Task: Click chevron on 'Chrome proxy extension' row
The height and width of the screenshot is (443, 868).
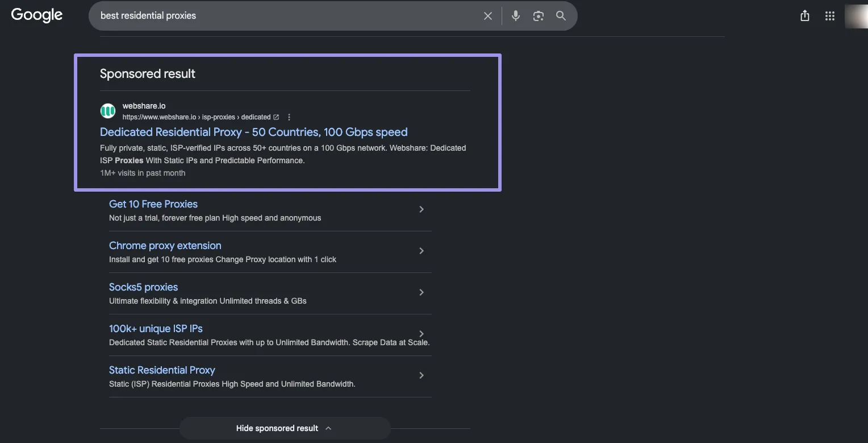Action: coord(422,251)
